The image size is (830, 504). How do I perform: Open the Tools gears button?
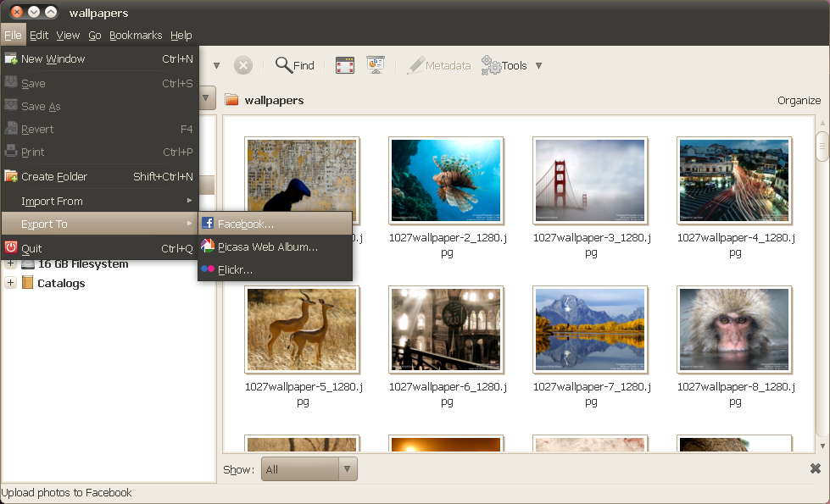point(504,65)
